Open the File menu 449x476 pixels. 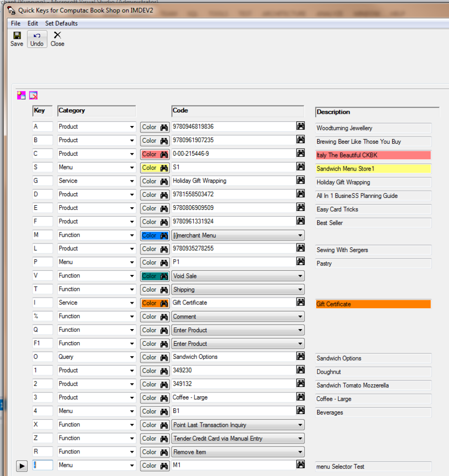pos(16,24)
